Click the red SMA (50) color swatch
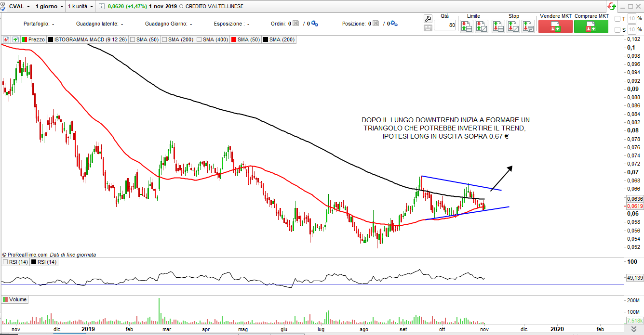The height and width of the screenshot is (335, 644). (234, 39)
